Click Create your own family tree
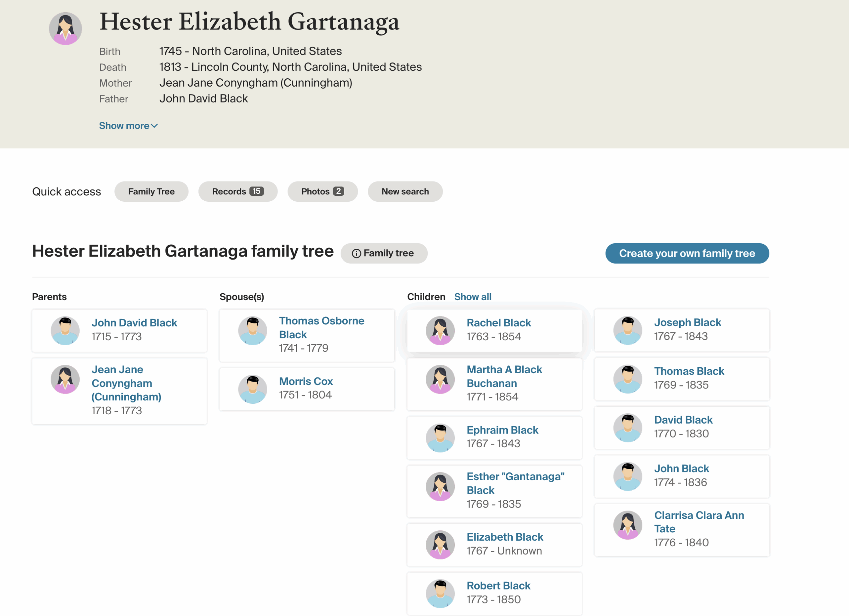This screenshot has width=849, height=616. (687, 253)
